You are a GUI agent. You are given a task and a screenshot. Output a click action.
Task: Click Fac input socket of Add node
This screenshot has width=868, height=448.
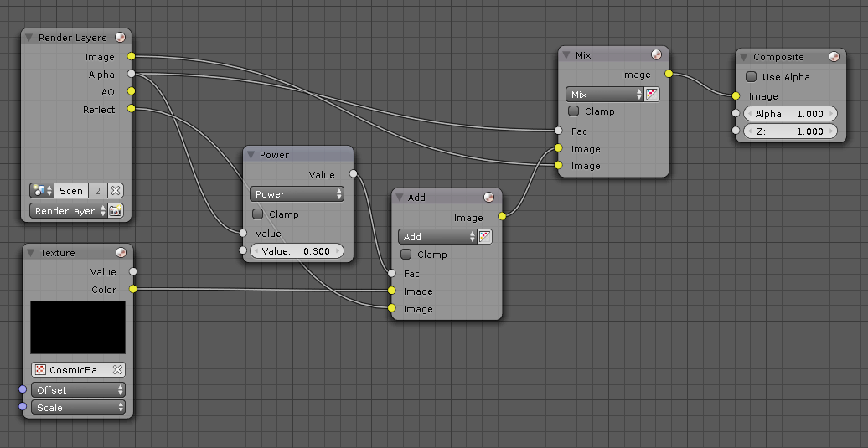click(392, 273)
